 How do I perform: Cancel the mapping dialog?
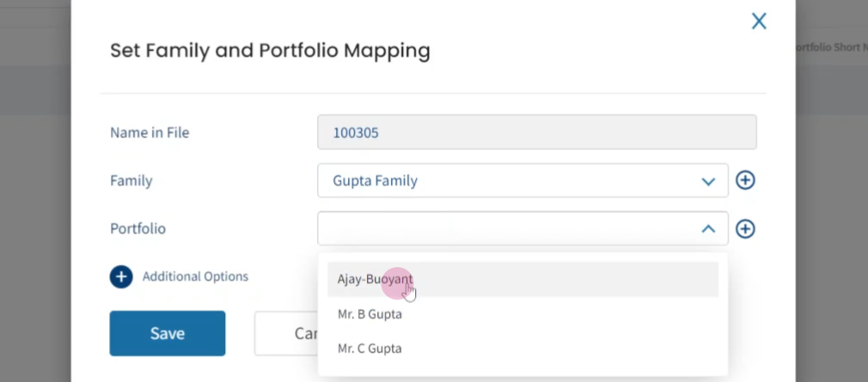(x=286, y=333)
